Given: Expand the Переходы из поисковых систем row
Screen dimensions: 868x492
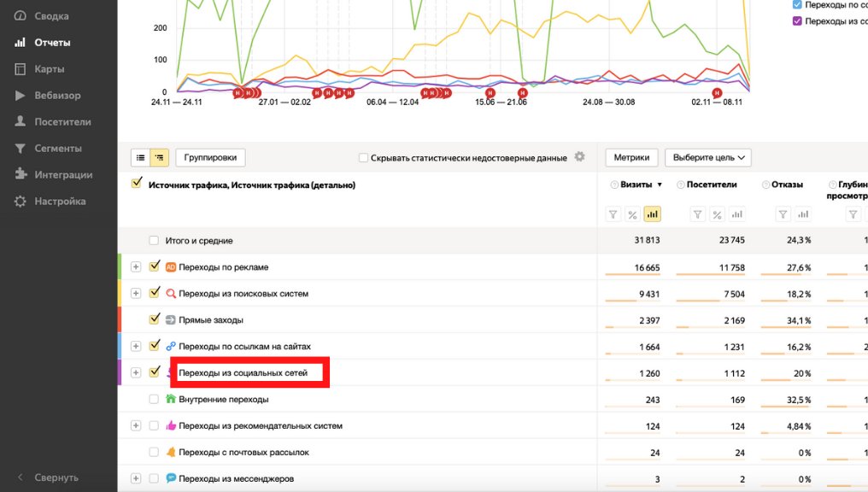Looking at the screenshot, I should (135, 293).
